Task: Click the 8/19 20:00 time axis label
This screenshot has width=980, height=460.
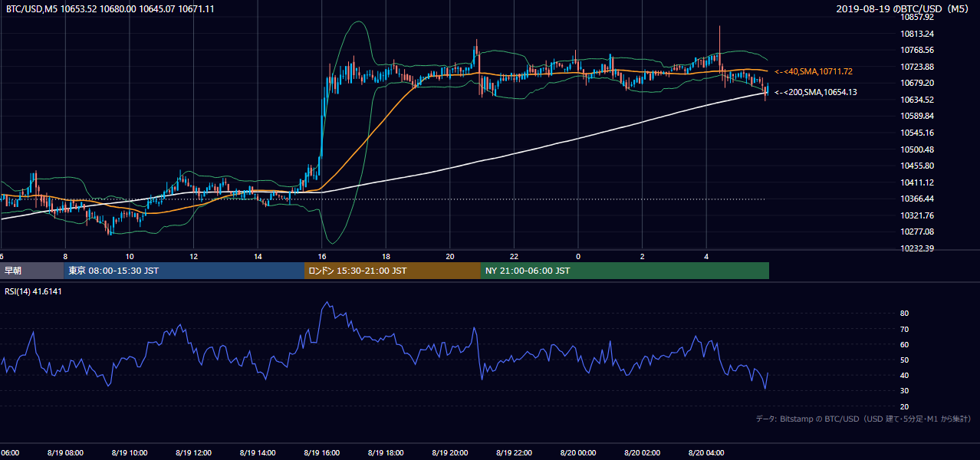Action: coord(449,453)
